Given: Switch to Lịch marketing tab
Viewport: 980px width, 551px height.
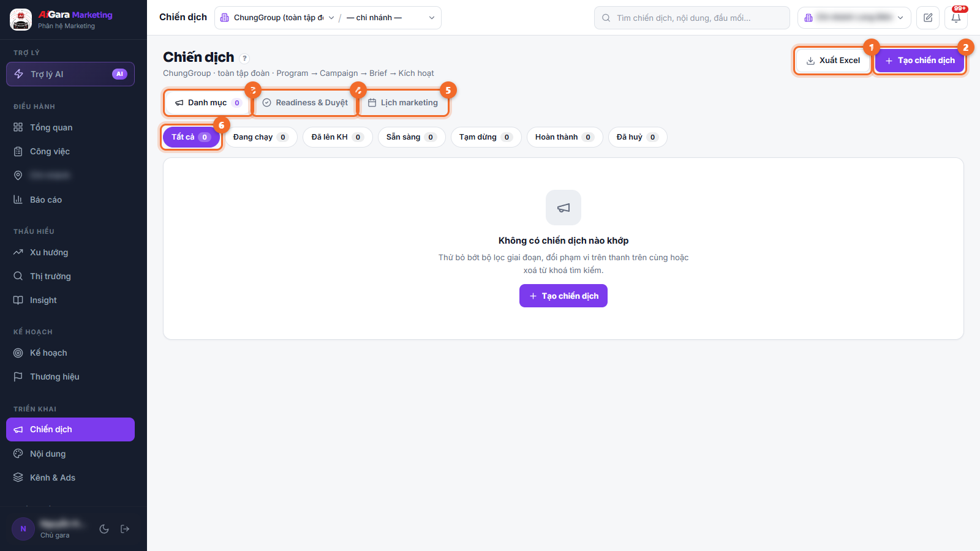Looking at the screenshot, I should pyautogui.click(x=403, y=103).
